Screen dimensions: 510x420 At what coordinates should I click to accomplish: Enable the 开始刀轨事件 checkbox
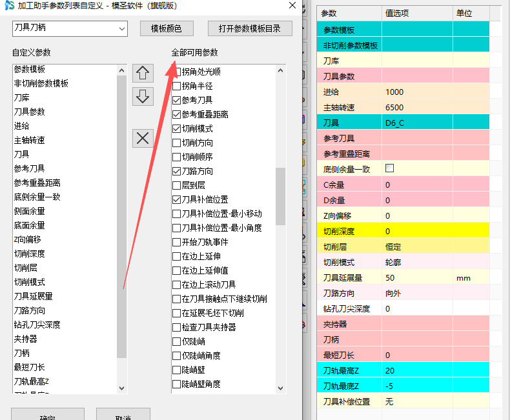click(x=177, y=242)
